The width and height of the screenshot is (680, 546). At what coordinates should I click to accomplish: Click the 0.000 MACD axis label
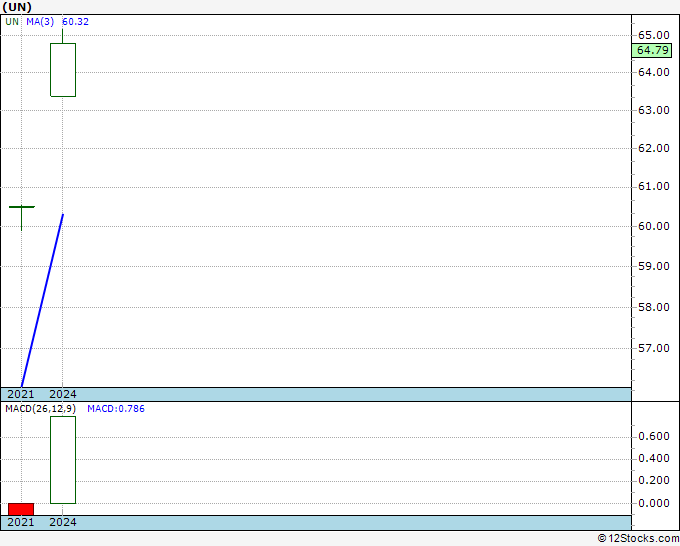tap(654, 503)
